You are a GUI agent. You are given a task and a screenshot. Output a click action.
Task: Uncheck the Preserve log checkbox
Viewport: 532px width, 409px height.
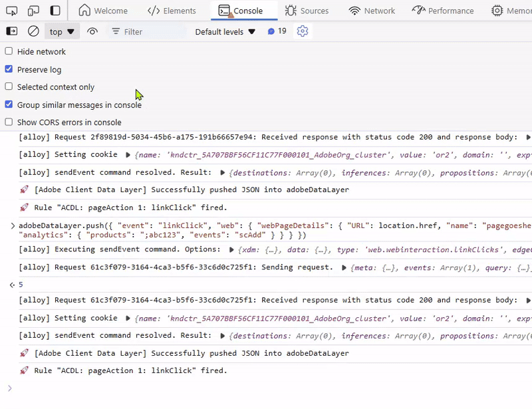[x=9, y=69]
